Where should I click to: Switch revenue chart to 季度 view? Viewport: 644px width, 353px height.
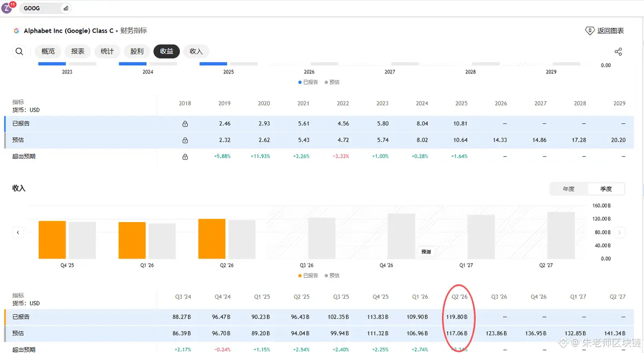606,189
